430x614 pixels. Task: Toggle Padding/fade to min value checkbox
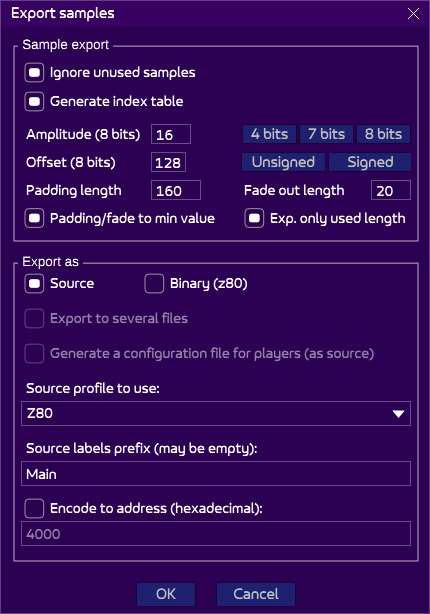point(34,219)
